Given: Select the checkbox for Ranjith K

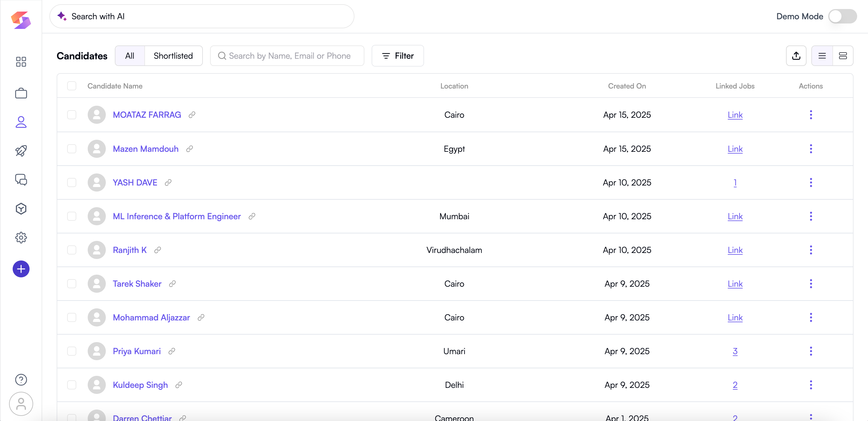Looking at the screenshot, I should 72,250.
